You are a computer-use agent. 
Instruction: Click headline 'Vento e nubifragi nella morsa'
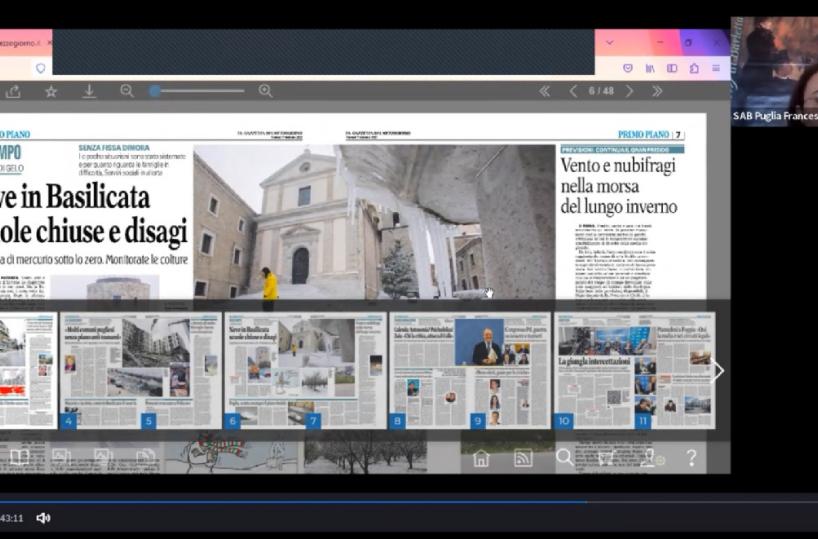(618, 176)
